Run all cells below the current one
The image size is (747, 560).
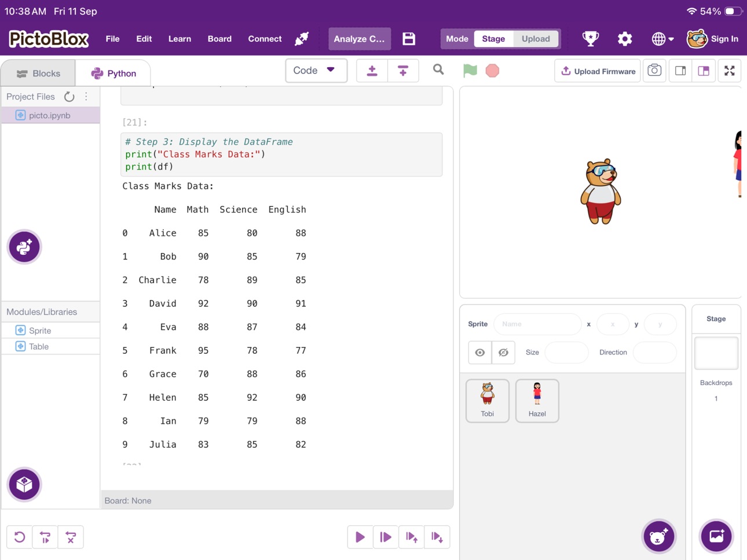point(437,537)
